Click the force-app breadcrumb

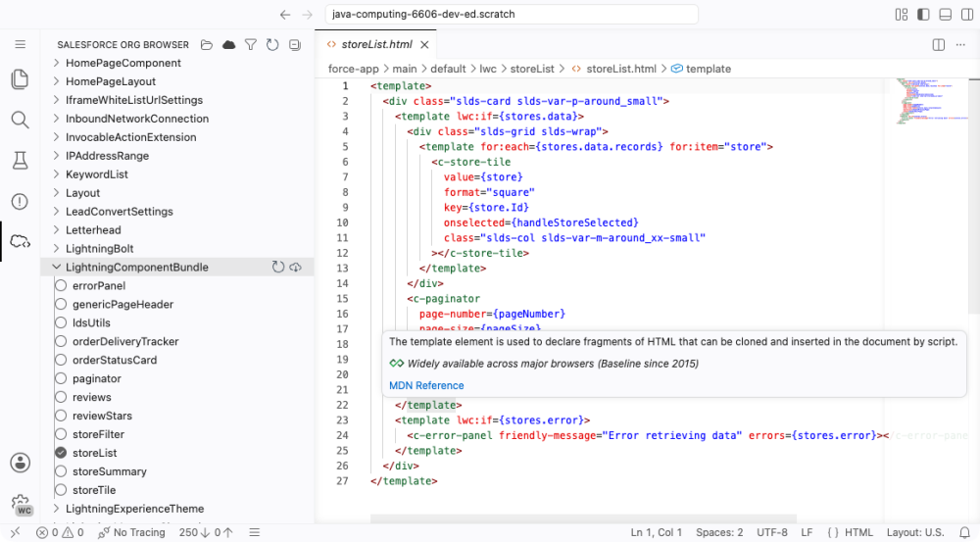click(x=353, y=69)
